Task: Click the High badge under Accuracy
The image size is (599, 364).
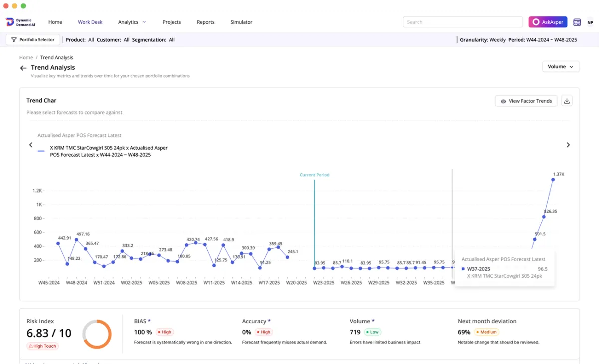Action: click(x=263, y=332)
